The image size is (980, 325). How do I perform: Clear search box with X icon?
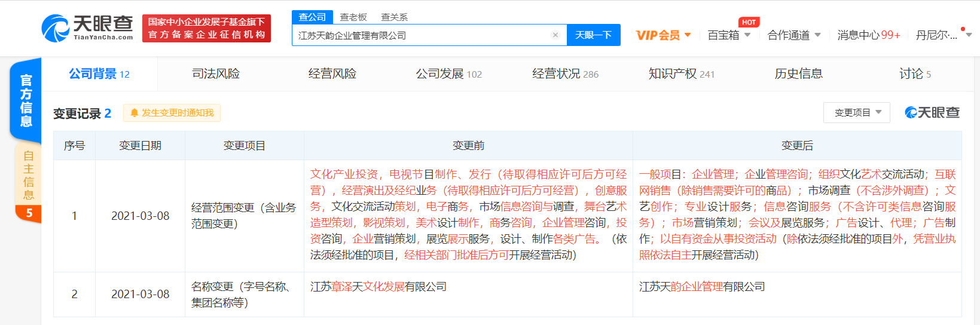click(x=555, y=35)
